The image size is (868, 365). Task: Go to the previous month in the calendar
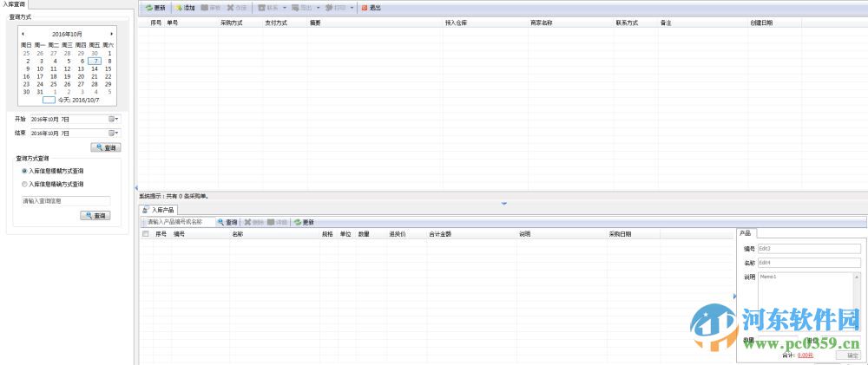[x=23, y=35]
